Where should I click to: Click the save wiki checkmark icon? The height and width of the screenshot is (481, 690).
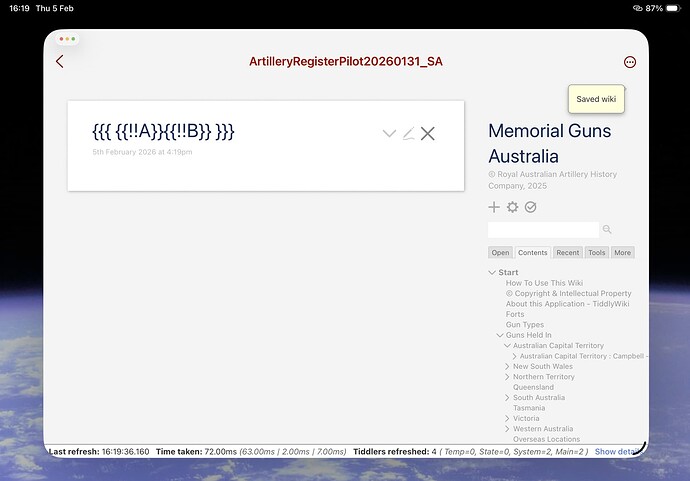[x=530, y=207]
